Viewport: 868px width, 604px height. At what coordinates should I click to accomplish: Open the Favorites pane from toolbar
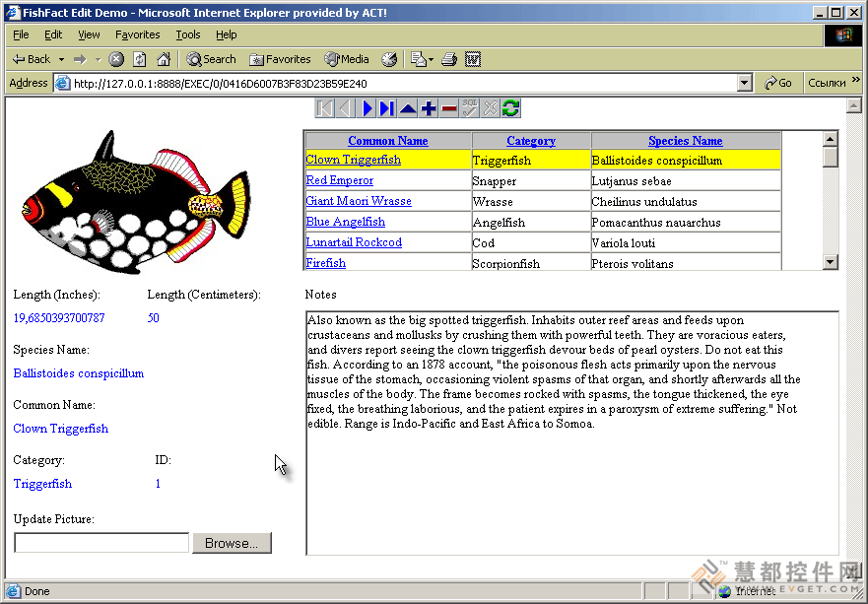pyautogui.click(x=280, y=59)
